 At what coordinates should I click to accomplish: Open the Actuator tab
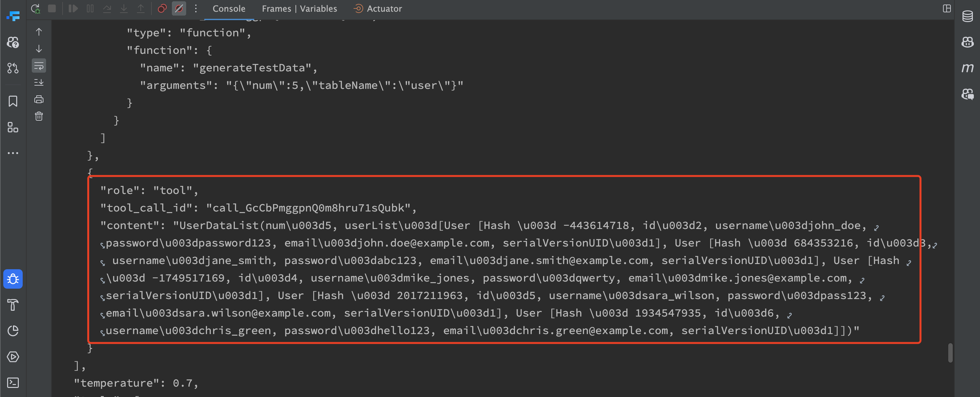[377, 8]
